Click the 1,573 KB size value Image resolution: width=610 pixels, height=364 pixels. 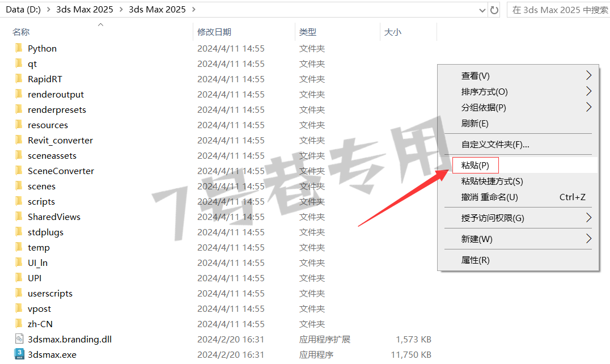413,340
